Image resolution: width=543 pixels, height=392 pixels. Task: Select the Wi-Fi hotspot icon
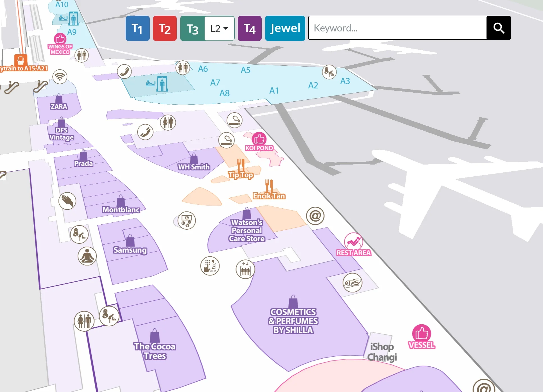tap(60, 76)
